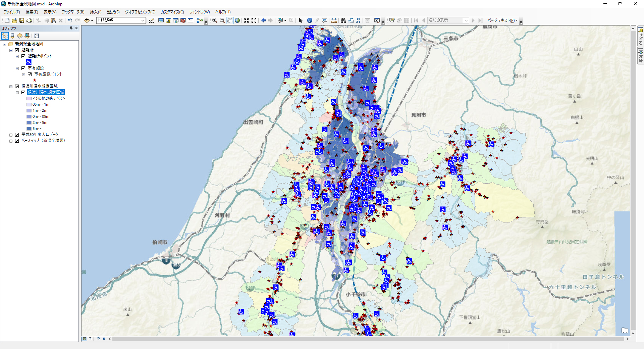Viewport: 644px width, 349px height.
Task: Uncheck the 避難所ポイント layer checkbox
Action: tap(23, 56)
